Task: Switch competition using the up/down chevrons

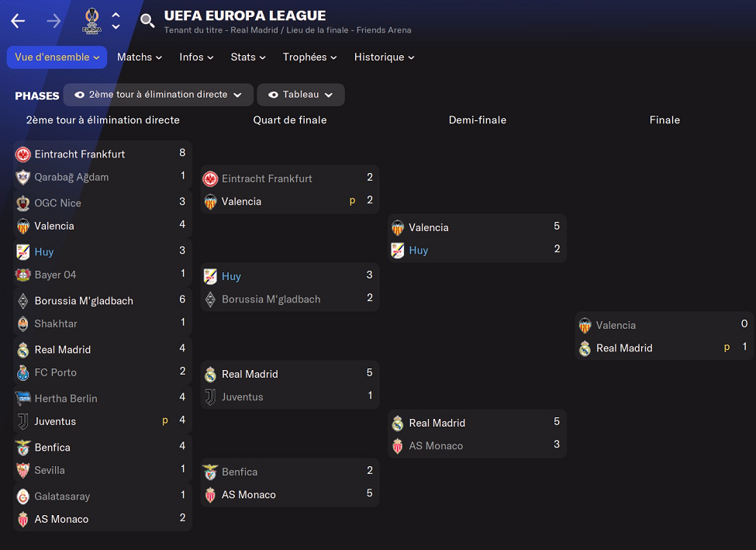Action: 116,21
